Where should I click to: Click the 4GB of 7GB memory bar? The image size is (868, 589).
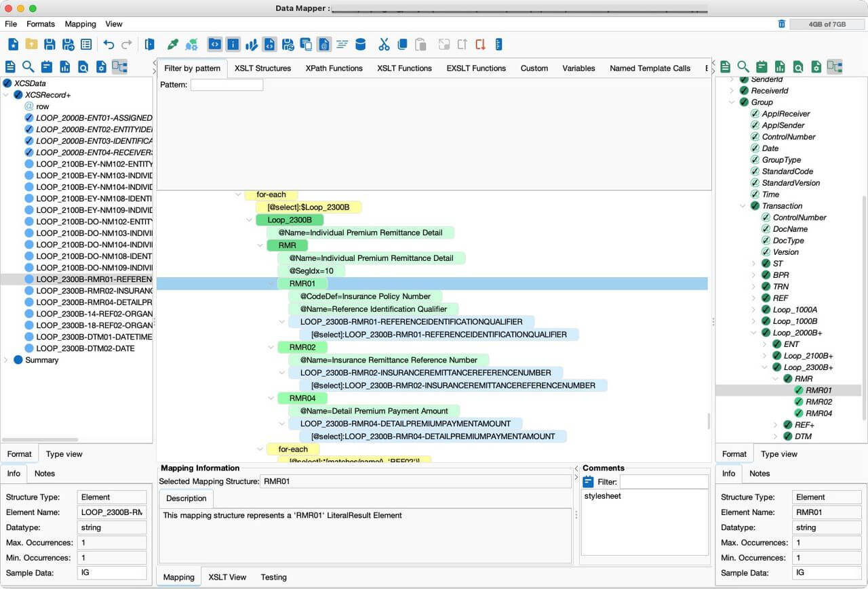[x=827, y=24]
